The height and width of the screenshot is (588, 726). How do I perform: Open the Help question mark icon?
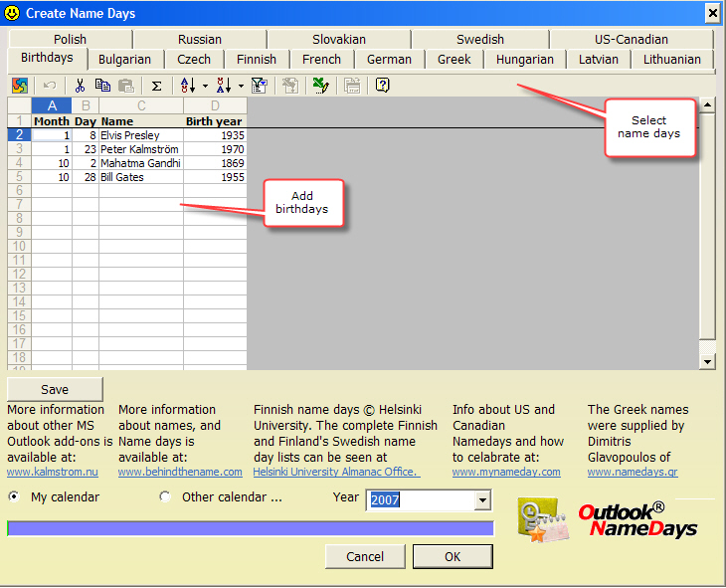pos(383,86)
